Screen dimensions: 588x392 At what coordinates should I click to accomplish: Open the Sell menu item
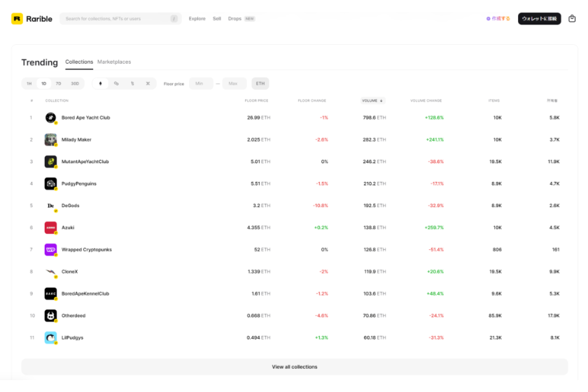[217, 19]
